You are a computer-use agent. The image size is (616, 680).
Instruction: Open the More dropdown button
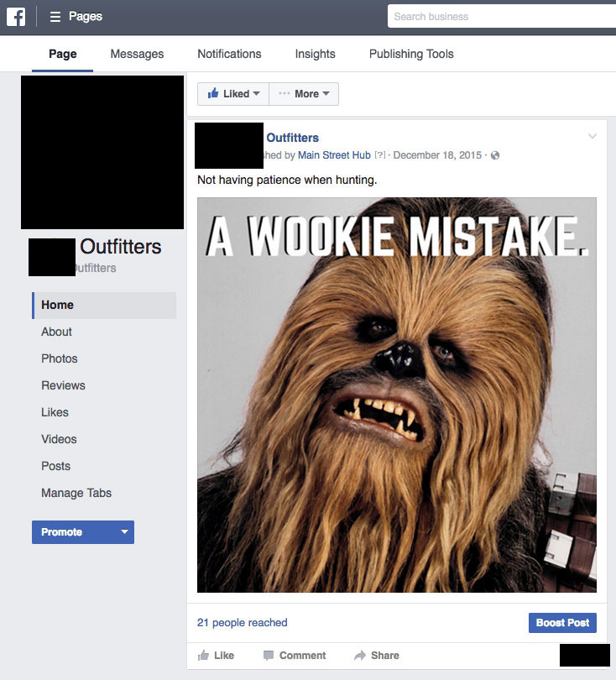[304, 94]
